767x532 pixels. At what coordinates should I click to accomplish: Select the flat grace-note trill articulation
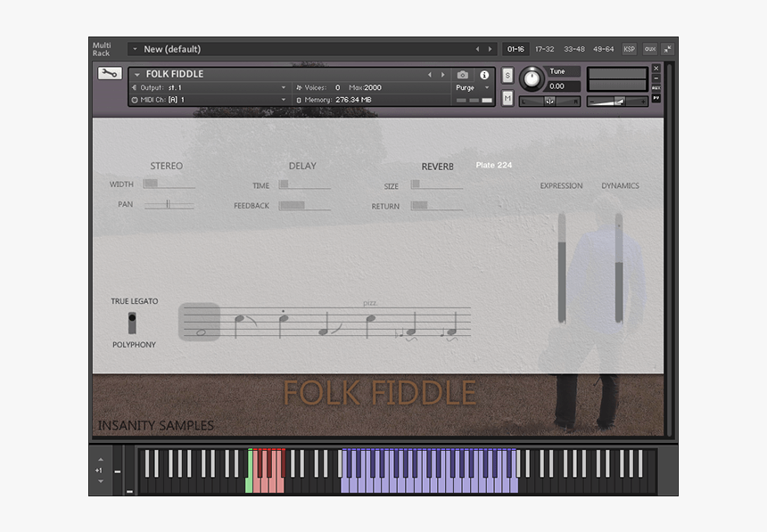click(408, 328)
